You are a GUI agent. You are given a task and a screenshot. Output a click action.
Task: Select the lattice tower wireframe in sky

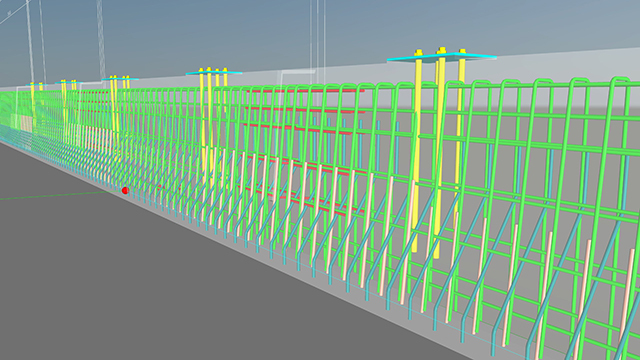tap(101, 39)
